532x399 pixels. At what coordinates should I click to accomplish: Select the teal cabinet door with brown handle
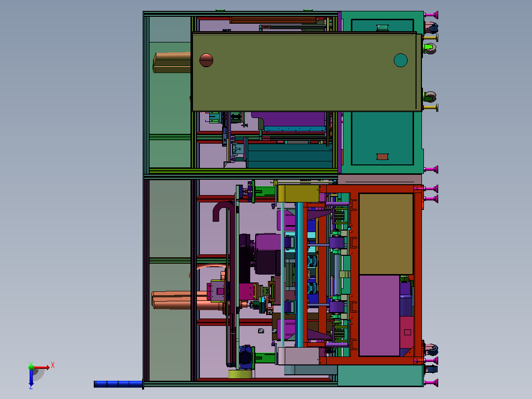382,138
